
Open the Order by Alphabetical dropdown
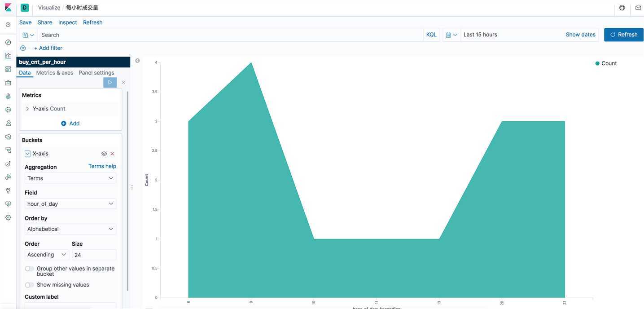coord(70,229)
